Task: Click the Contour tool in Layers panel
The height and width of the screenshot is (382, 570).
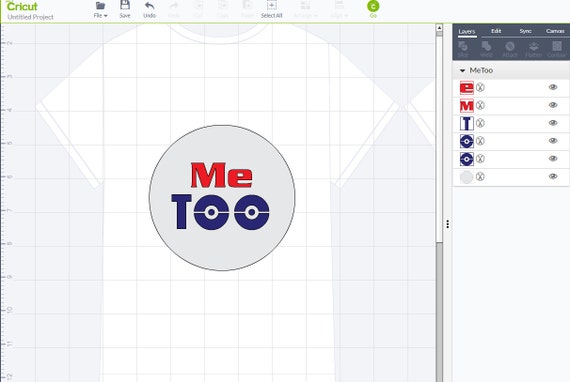Action: click(557, 49)
